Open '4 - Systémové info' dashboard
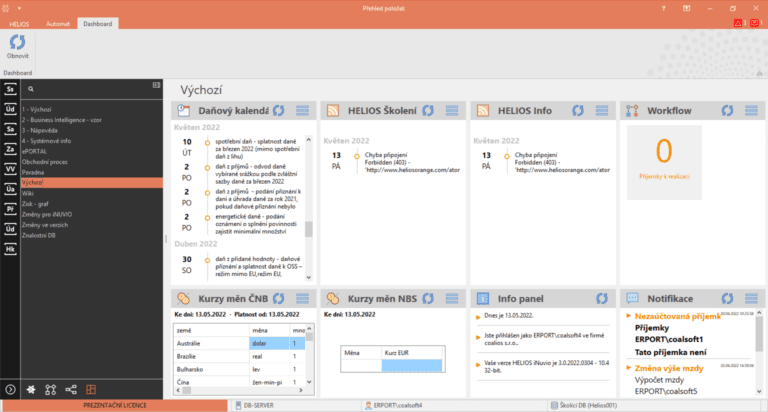The image size is (768, 412). (47, 141)
